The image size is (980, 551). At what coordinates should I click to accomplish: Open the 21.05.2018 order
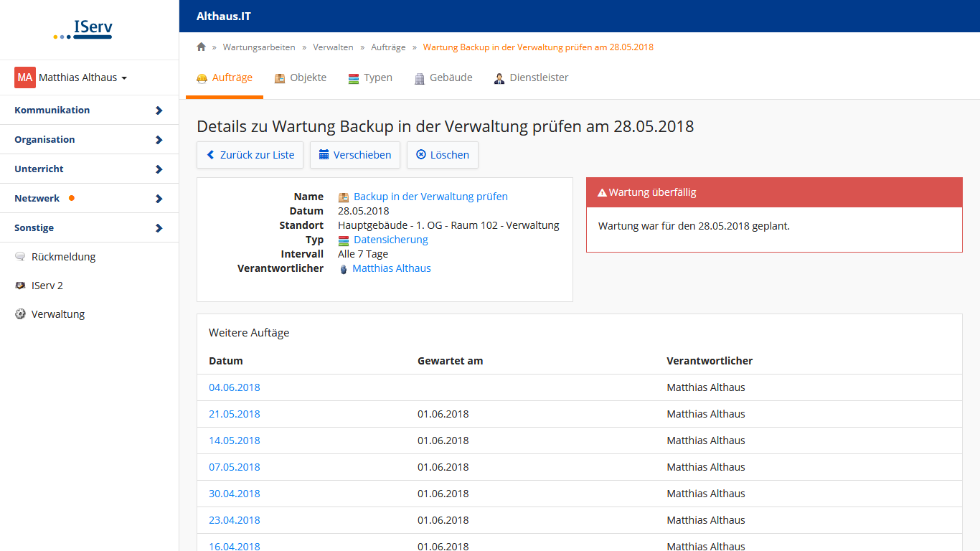pyautogui.click(x=235, y=414)
